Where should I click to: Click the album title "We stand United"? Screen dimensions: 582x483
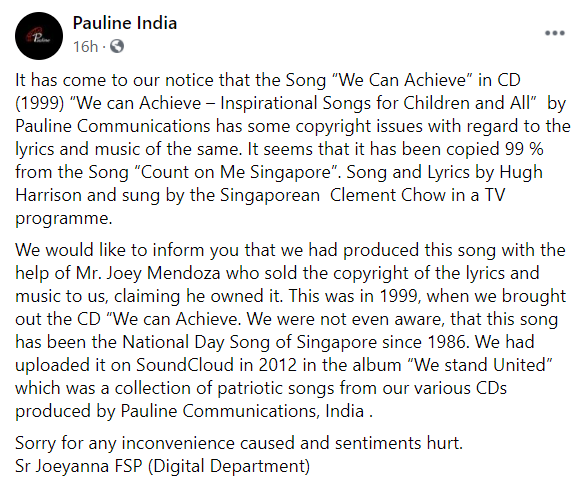click(480, 365)
